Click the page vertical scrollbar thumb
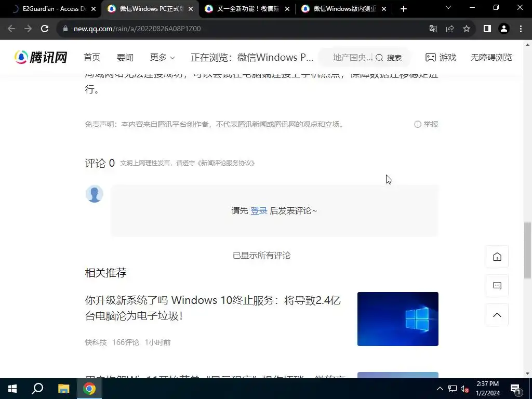Viewport: 532px width, 399px height. click(x=527, y=250)
